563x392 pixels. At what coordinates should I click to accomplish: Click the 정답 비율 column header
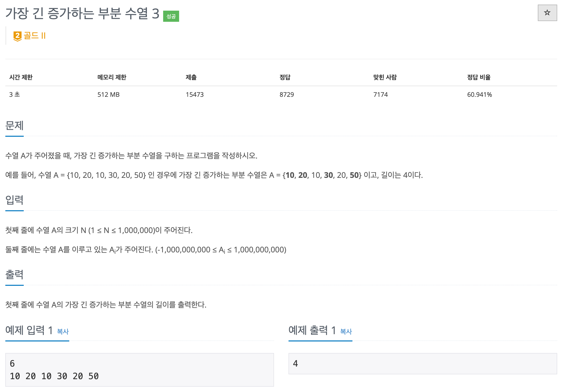point(478,77)
